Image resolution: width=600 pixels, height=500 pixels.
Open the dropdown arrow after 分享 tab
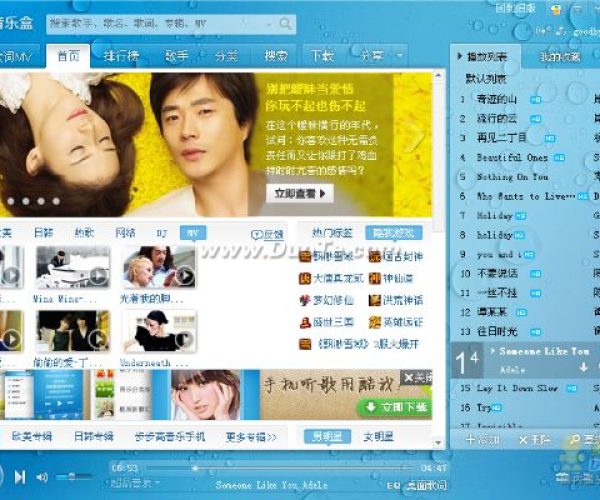pyautogui.click(x=400, y=56)
